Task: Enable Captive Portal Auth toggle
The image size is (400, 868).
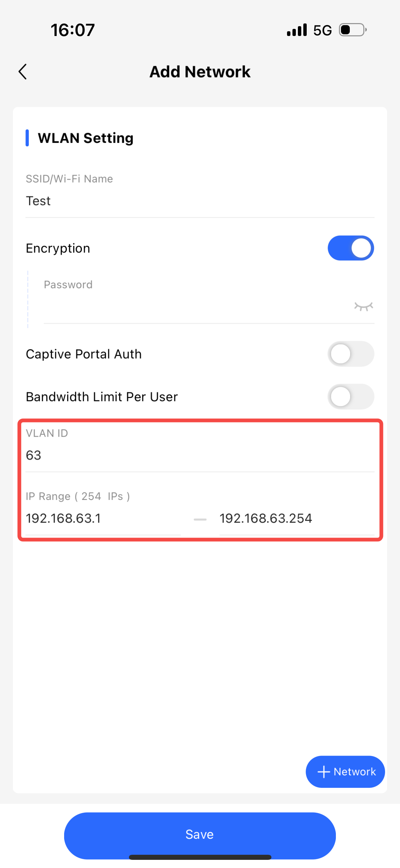Action: [x=350, y=354]
